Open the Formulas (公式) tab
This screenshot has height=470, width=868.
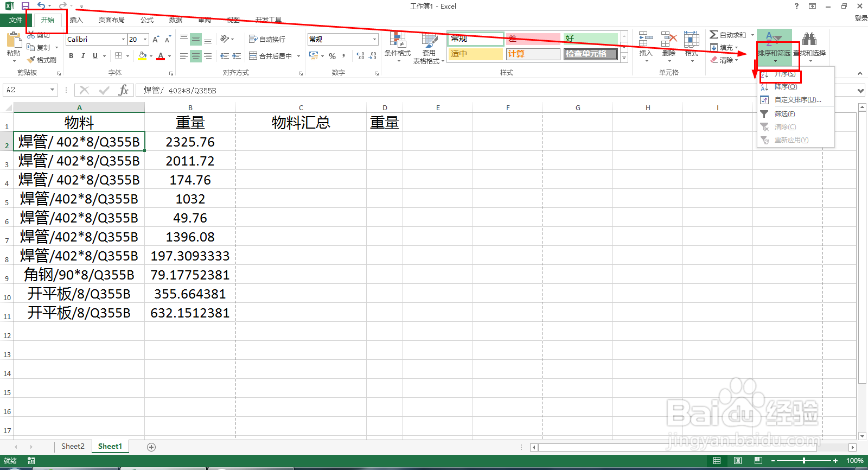(x=147, y=20)
